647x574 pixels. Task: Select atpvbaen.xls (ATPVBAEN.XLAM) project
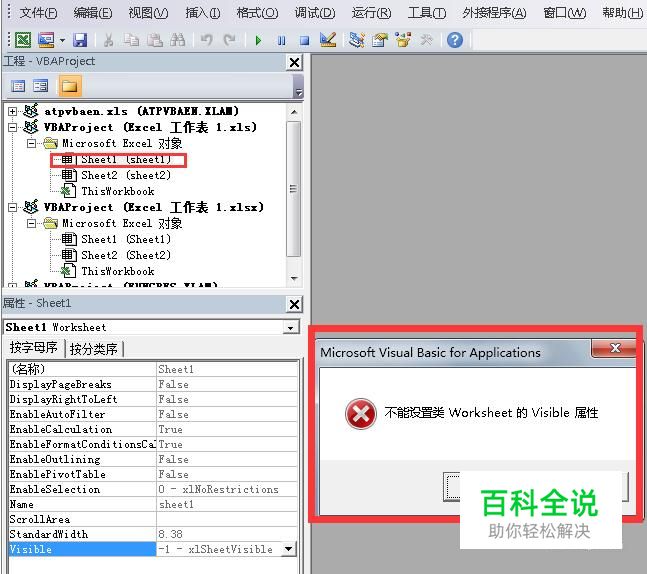click(142, 111)
